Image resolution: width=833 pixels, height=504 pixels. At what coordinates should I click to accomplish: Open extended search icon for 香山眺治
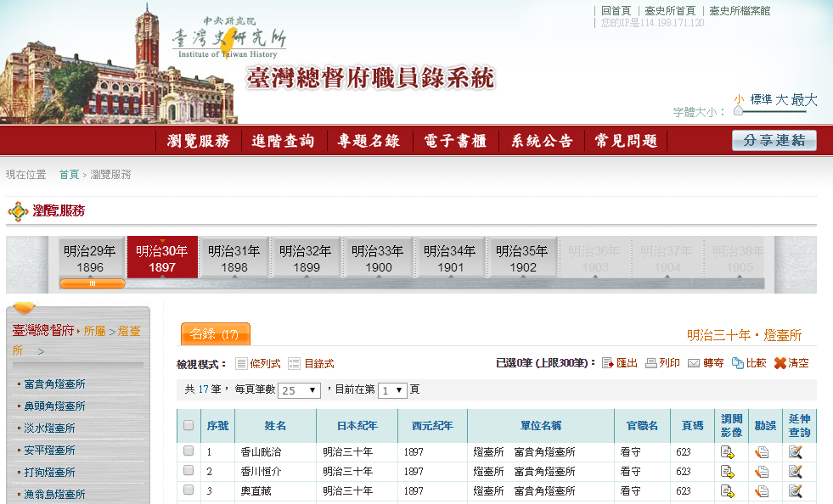pos(796,452)
